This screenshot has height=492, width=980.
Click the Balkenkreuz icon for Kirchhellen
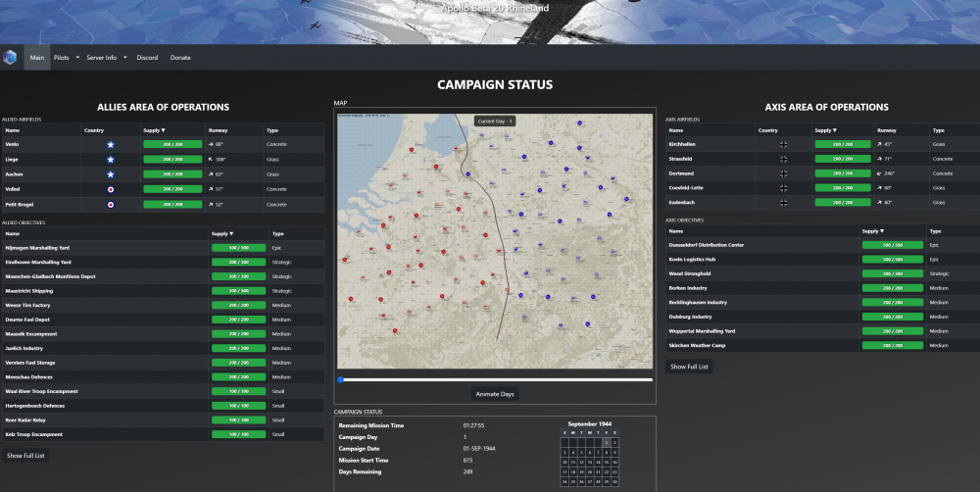pyautogui.click(x=783, y=144)
